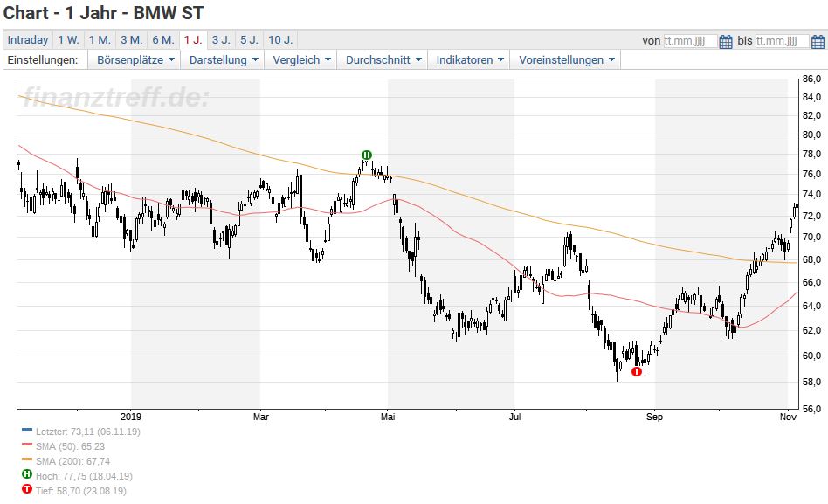Viewport: 828px width, 504px height.
Task: Click the green H icon in legend
Action: (x=27, y=474)
